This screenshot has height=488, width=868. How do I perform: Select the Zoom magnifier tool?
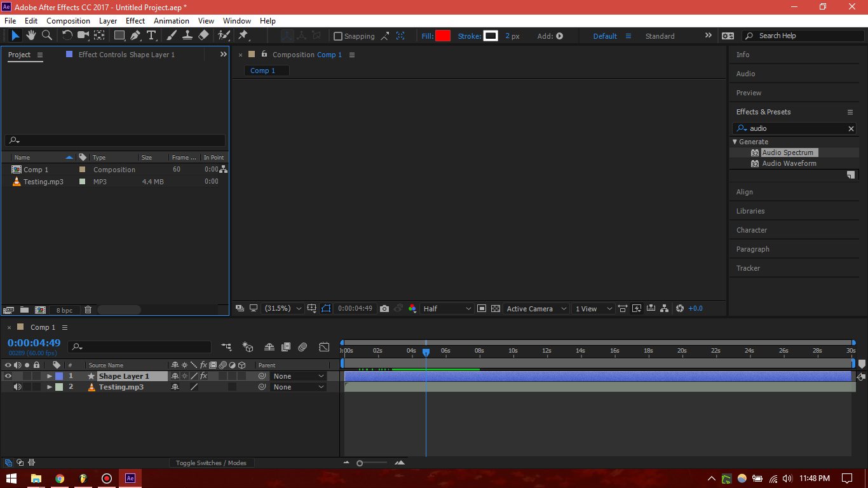(x=47, y=36)
